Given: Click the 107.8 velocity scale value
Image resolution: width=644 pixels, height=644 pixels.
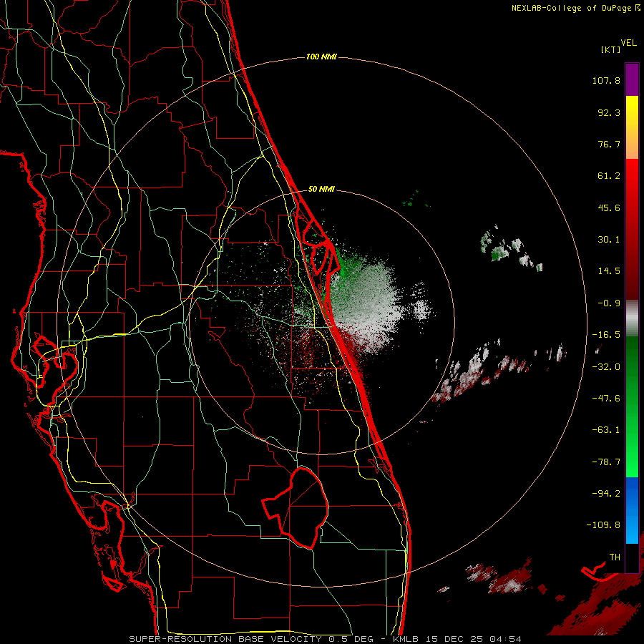Looking at the screenshot, I should click(x=606, y=80).
